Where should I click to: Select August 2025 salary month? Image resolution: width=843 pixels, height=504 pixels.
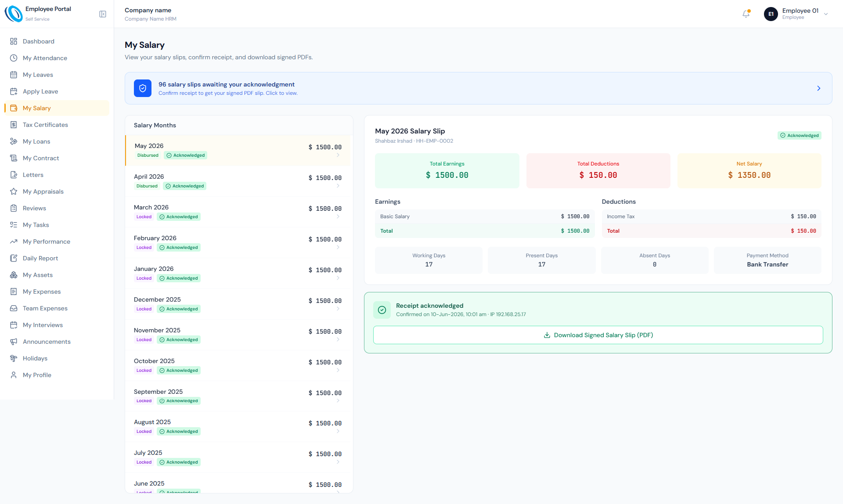tap(239, 426)
